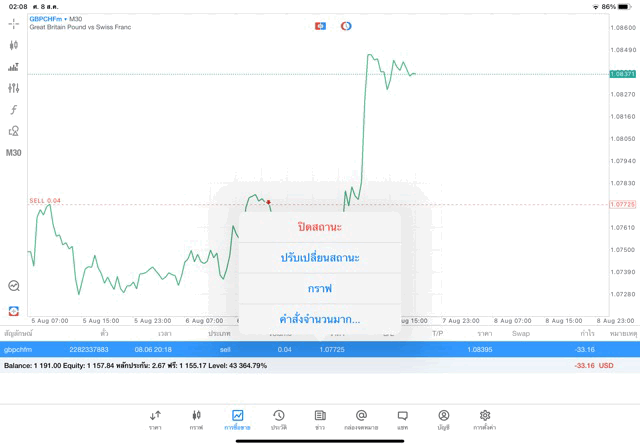Viewport: 640px width, 447px height.
Task: Open candlestick chart type icon
Action: 14,45
